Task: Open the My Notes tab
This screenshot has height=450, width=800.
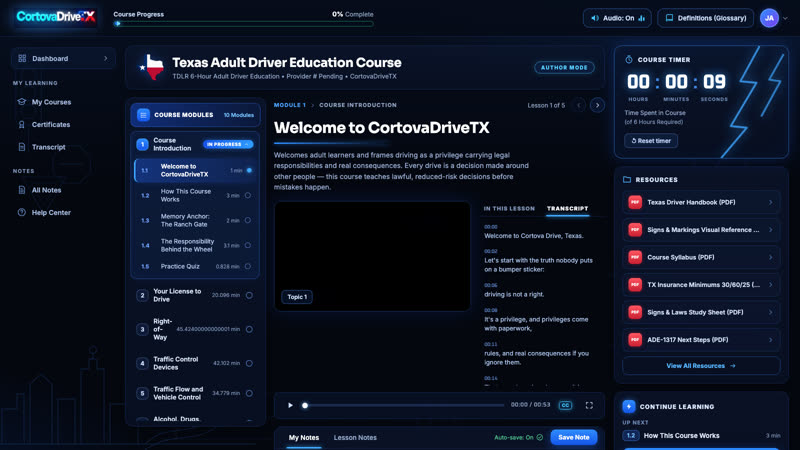Action: pos(304,438)
